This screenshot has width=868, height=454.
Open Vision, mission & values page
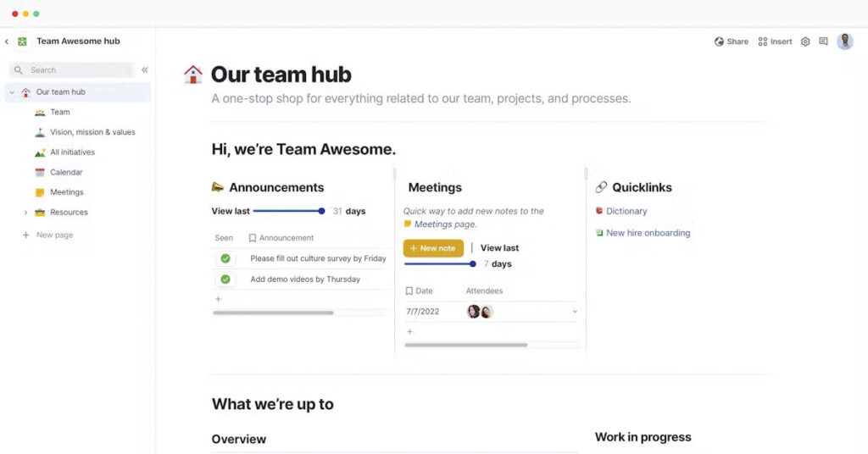(92, 132)
